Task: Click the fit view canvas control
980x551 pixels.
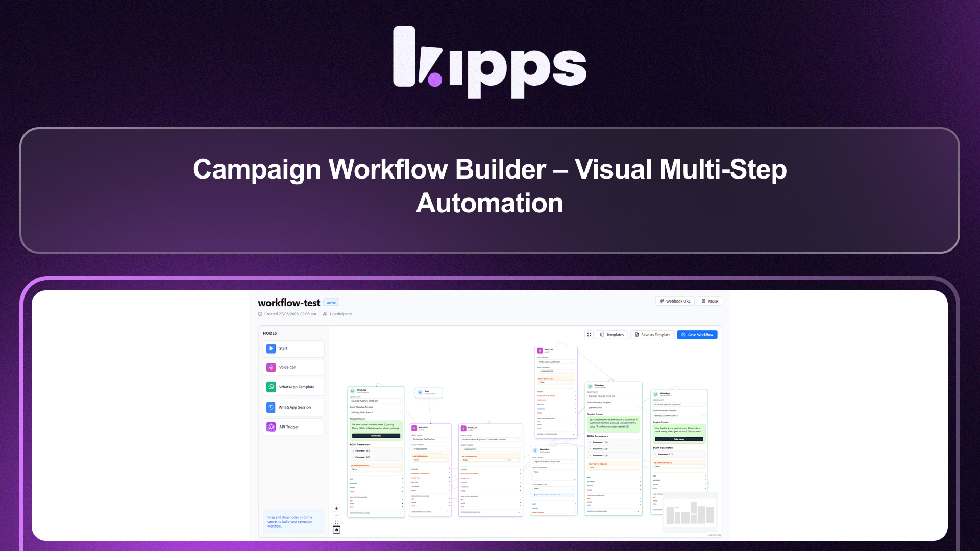Action: click(x=336, y=522)
